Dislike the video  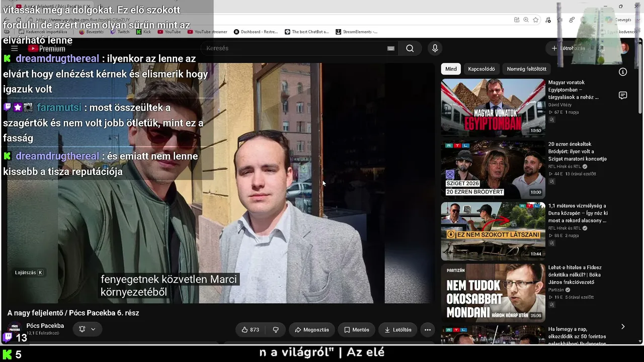[276, 330]
